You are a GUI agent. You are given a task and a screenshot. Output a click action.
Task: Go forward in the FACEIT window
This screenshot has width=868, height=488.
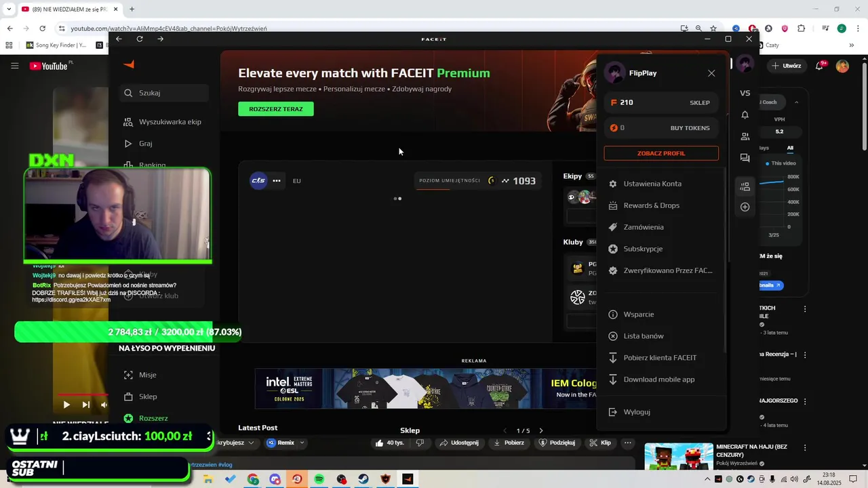(161, 39)
